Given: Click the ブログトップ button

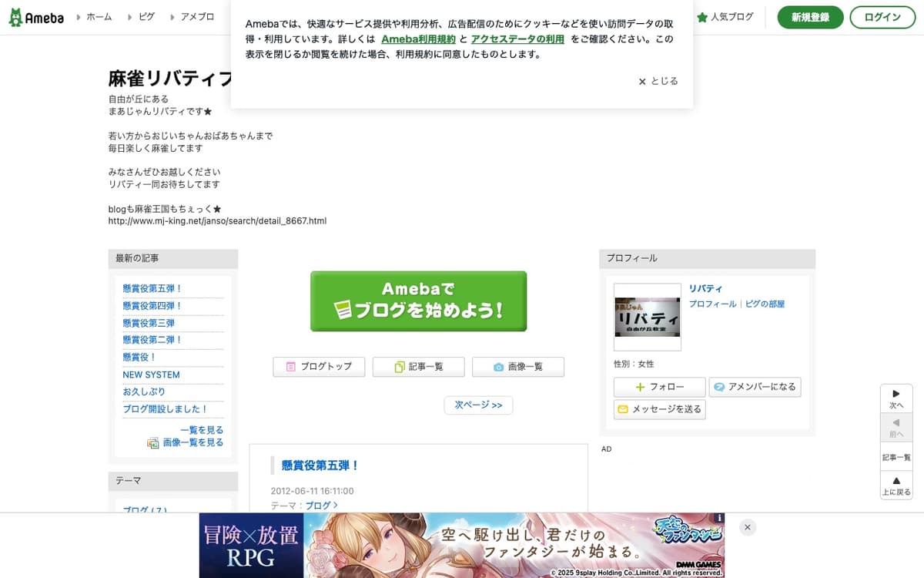Looking at the screenshot, I should point(319,367).
